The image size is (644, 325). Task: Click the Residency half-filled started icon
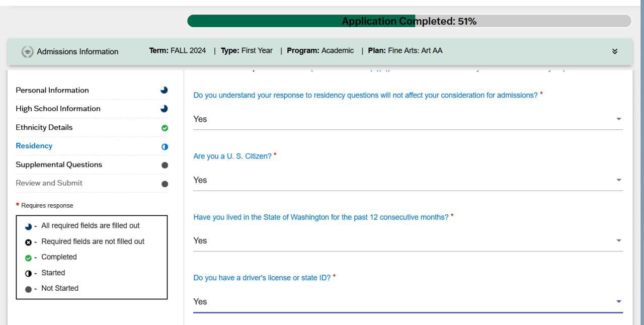coord(165,147)
